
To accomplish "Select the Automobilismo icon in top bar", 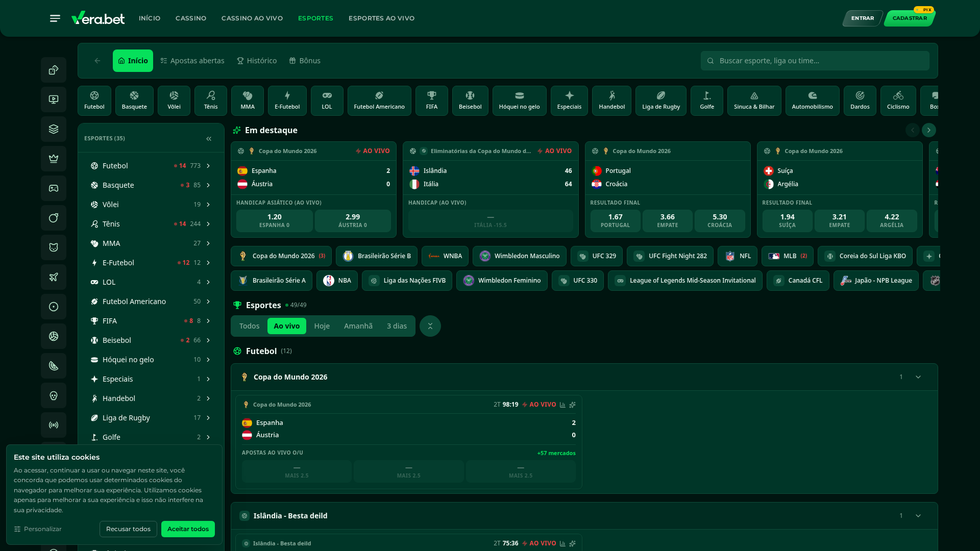I will (813, 101).
